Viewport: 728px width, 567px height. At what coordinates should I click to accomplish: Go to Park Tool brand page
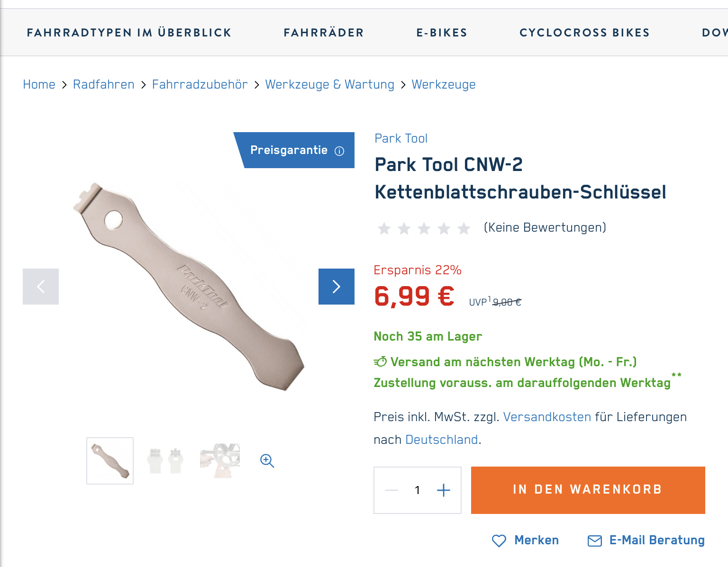pos(401,138)
